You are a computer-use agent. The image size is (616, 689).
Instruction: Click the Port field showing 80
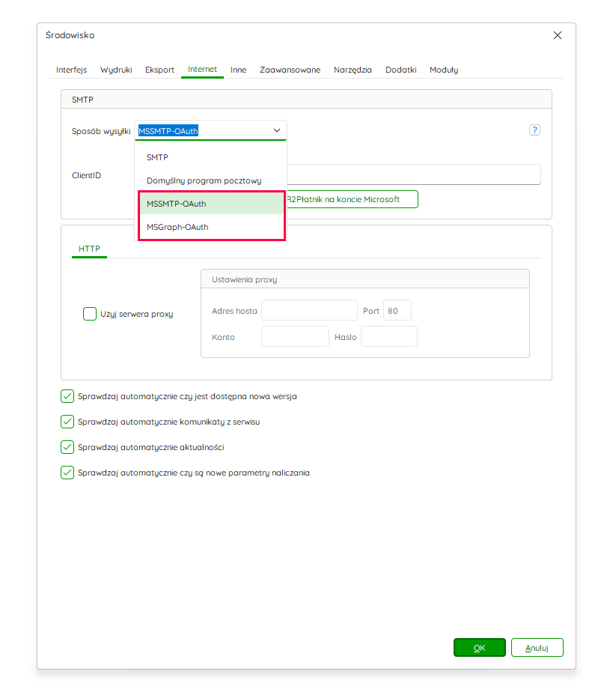point(397,311)
